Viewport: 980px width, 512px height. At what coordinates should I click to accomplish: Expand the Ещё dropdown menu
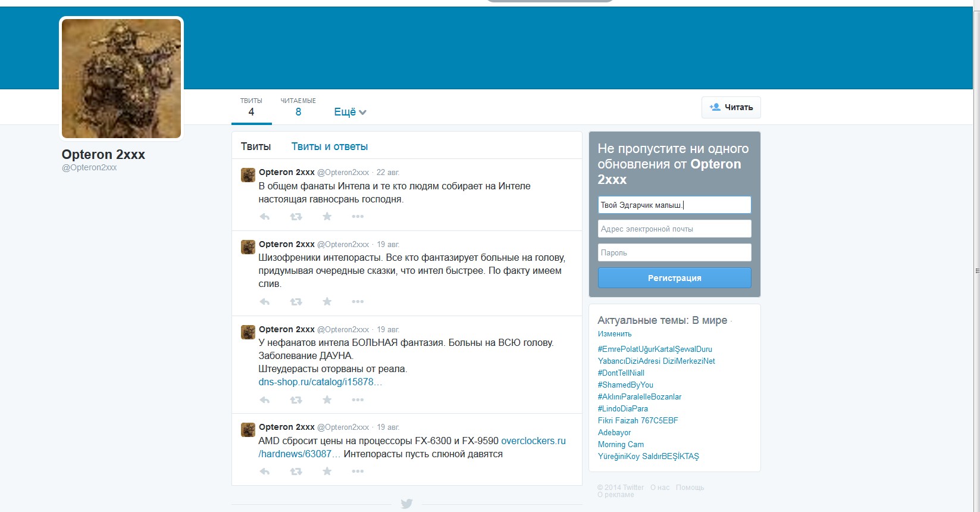click(350, 112)
